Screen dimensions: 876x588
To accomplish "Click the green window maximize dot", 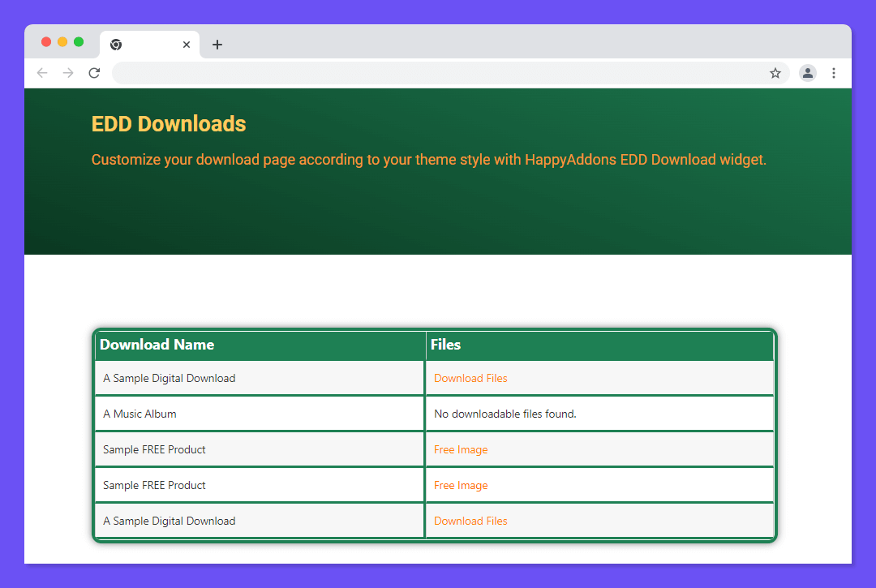I will tap(79, 42).
